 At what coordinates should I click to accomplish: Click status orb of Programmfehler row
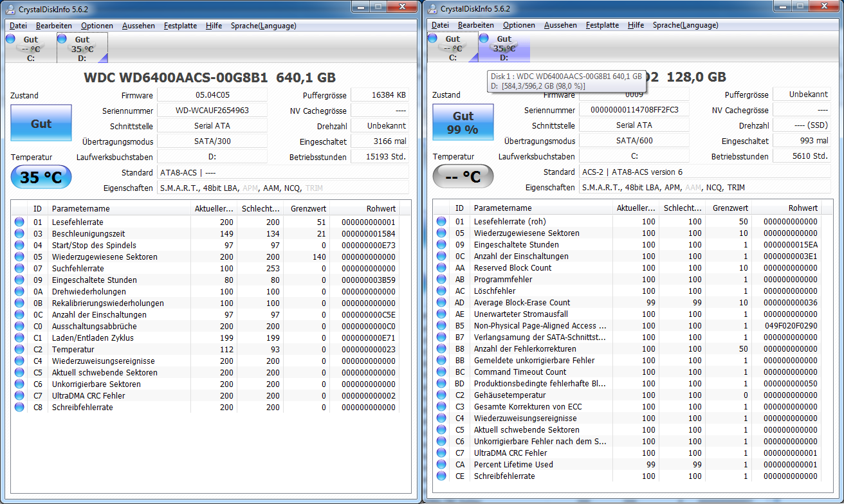pyautogui.click(x=441, y=279)
